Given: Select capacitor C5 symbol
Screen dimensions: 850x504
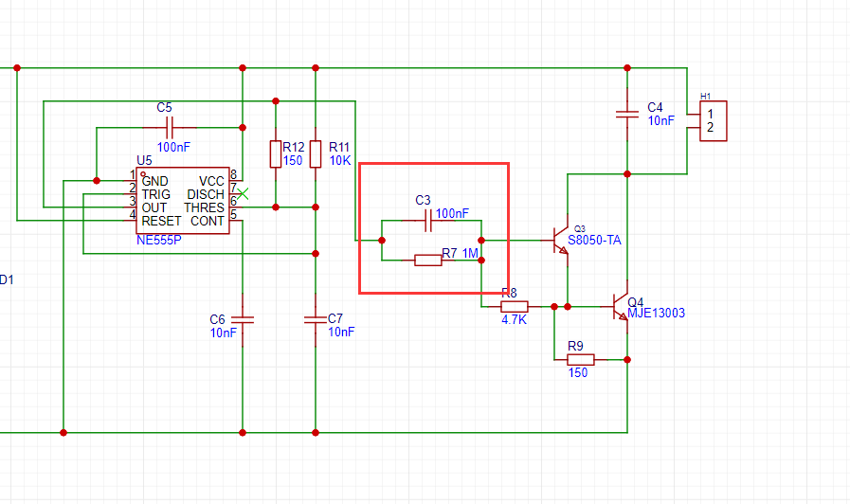Looking at the screenshot, I should point(169,128).
